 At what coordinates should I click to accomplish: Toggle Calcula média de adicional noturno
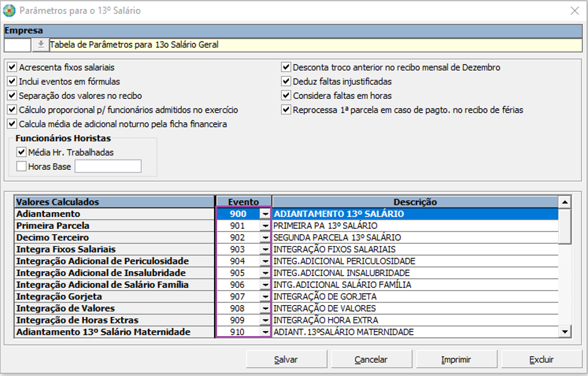(x=13, y=124)
